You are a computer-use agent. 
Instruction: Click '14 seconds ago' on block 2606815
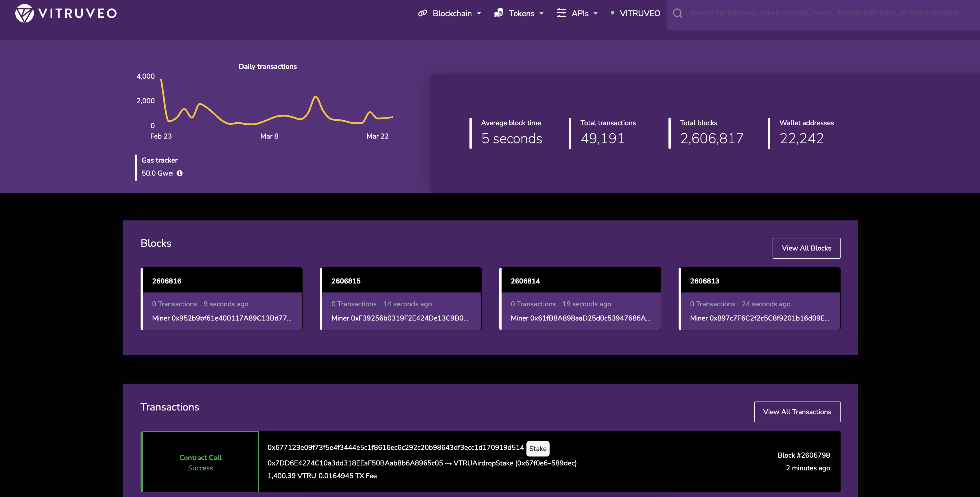408,304
